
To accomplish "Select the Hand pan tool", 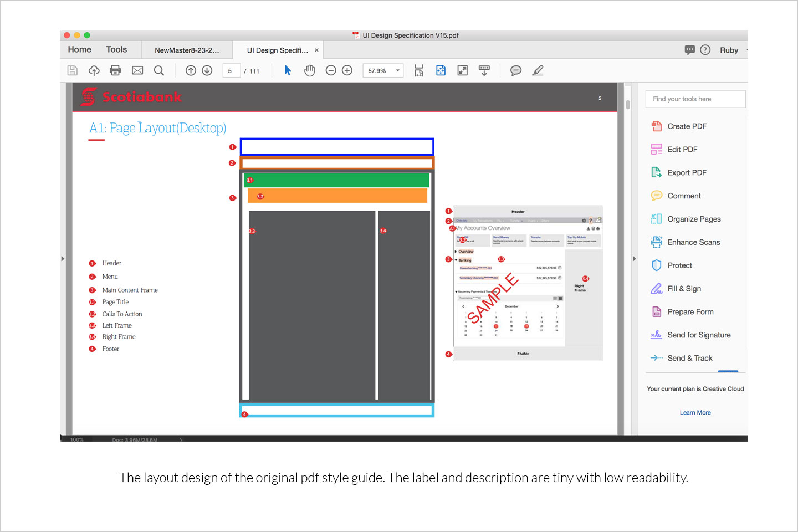I will [309, 70].
